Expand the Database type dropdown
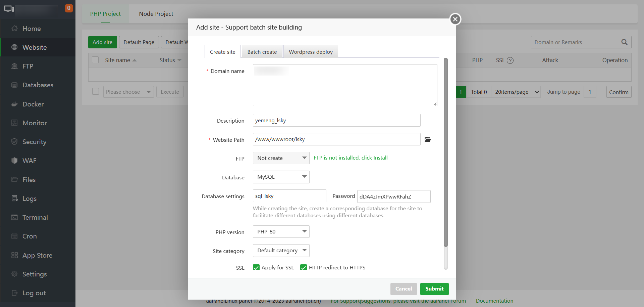644x307 pixels. [281, 177]
